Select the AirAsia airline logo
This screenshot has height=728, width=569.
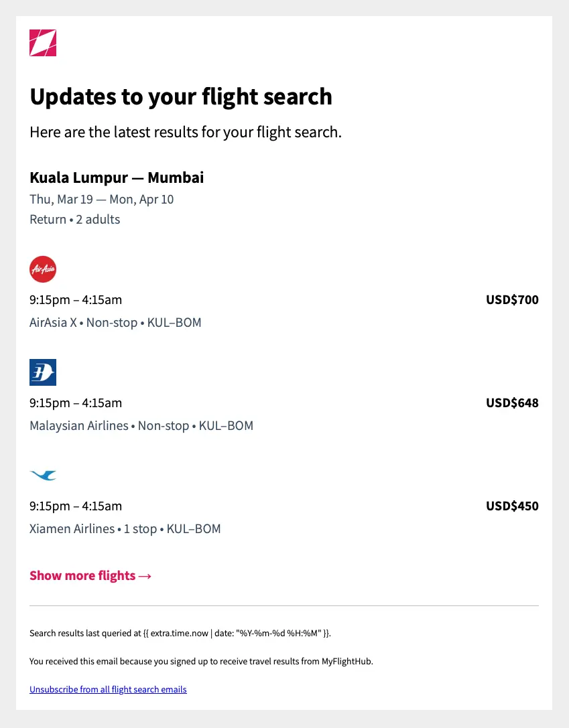pos(42,269)
